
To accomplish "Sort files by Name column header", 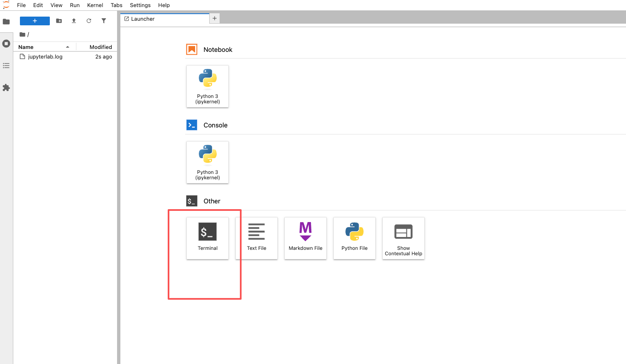I will click(x=26, y=47).
